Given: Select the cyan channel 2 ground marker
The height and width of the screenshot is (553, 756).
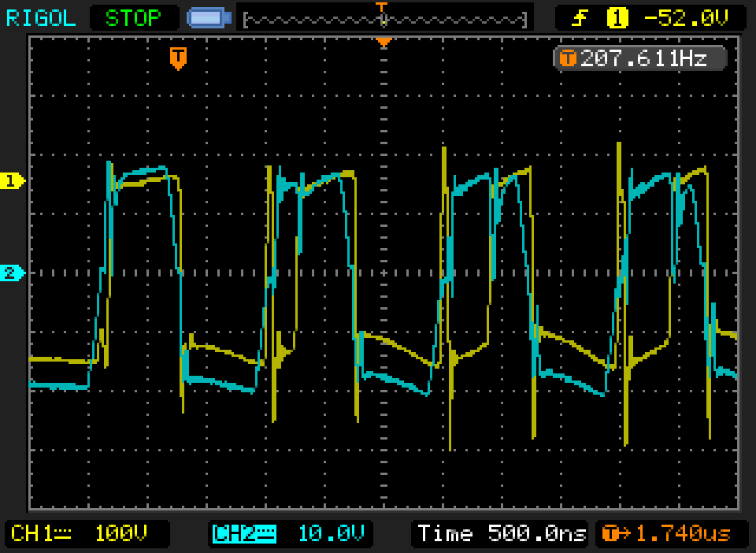Looking at the screenshot, I should tap(13, 273).
